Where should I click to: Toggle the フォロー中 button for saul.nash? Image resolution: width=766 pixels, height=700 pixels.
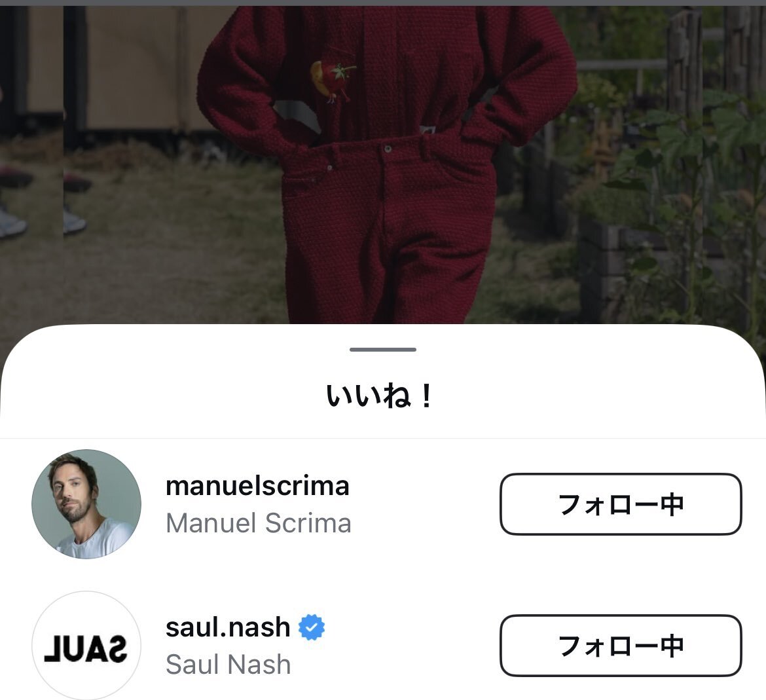click(x=621, y=646)
